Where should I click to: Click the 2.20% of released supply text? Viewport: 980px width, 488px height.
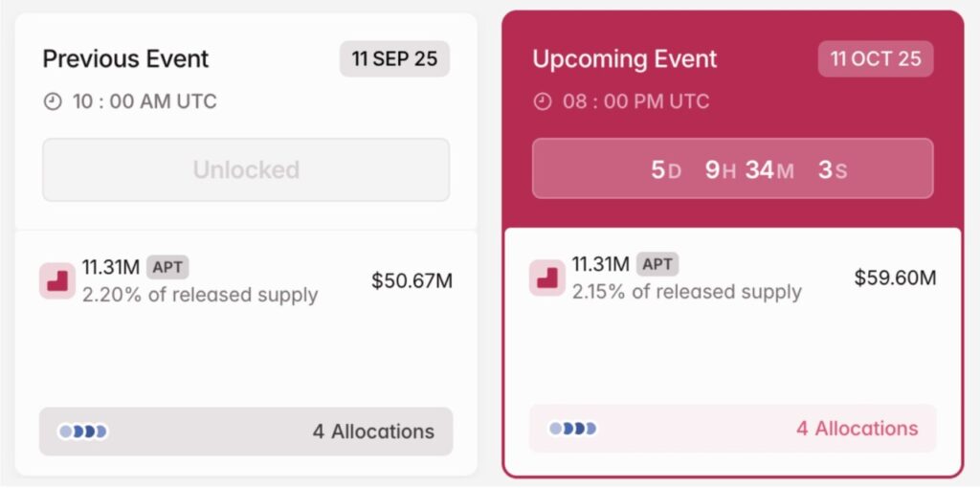(200, 295)
